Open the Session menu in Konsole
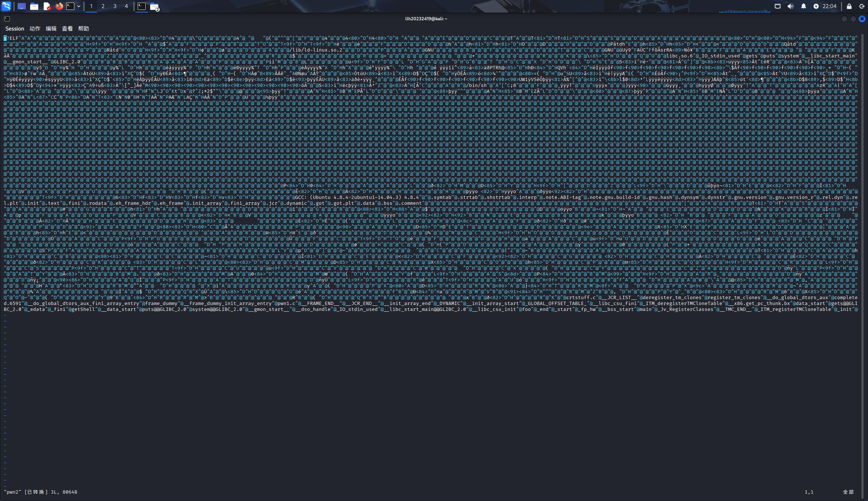Screen dimensions: 868x501 pyautogui.click(x=15, y=28)
